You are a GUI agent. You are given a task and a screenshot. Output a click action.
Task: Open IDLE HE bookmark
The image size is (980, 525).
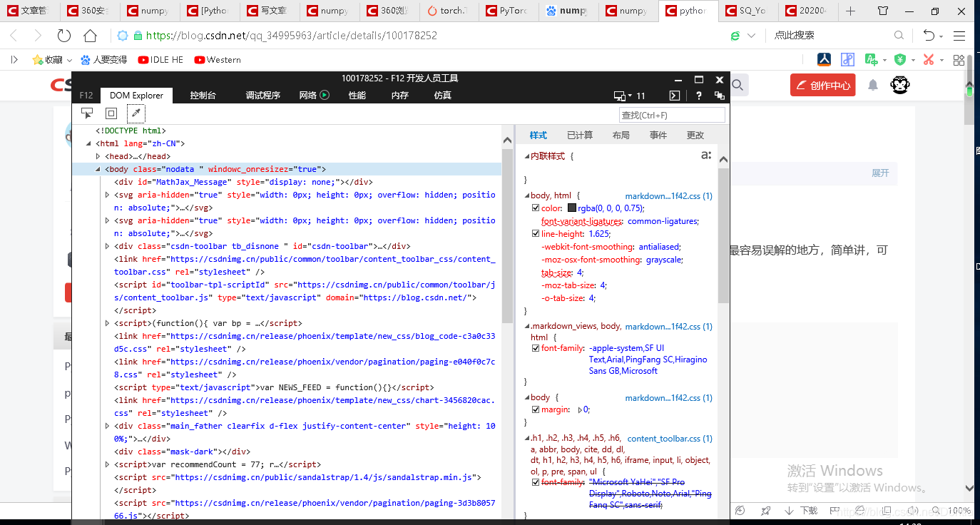coord(161,60)
